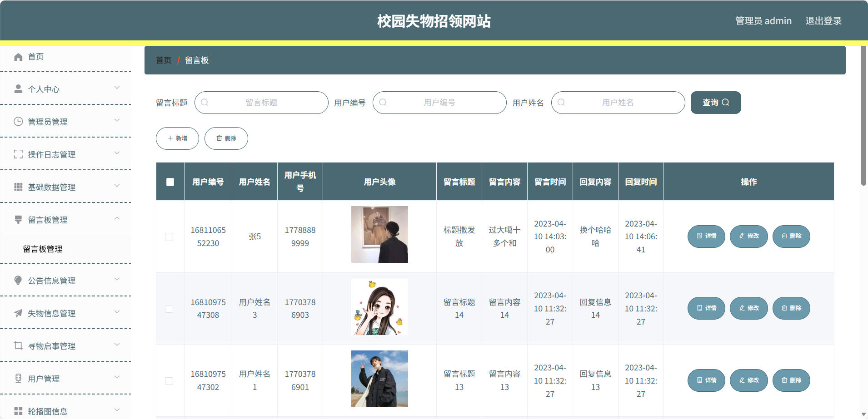Check the checkbox for the 用户姓名1 row
Viewport: 868px width, 419px height.
[x=169, y=381]
